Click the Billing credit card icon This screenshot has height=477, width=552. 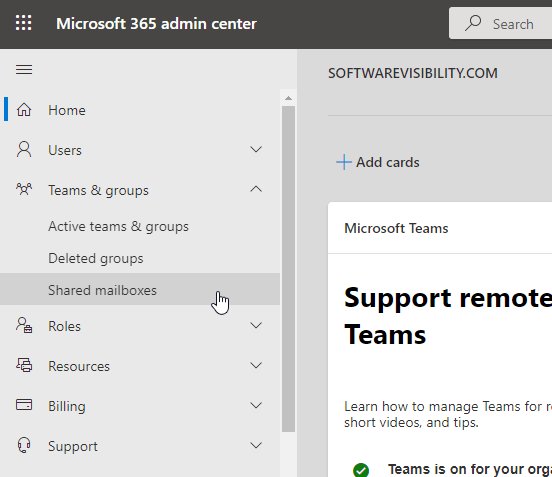coord(24,405)
